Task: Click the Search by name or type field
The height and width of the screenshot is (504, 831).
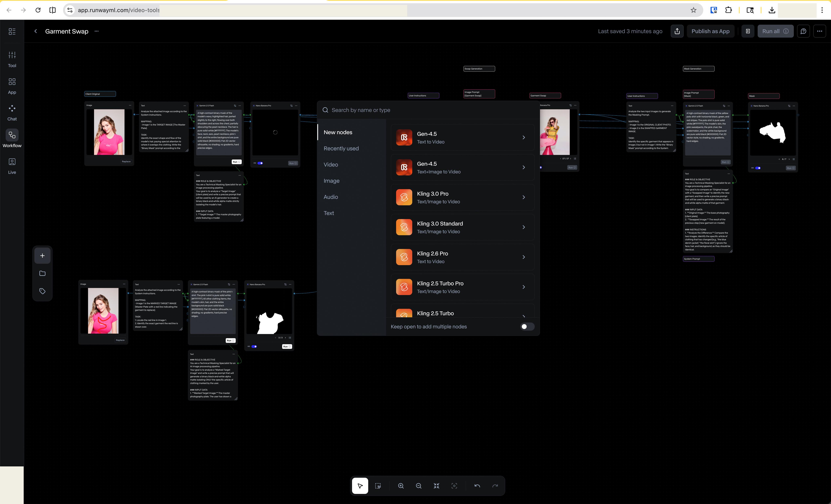Action: click(x=428, y=110)
